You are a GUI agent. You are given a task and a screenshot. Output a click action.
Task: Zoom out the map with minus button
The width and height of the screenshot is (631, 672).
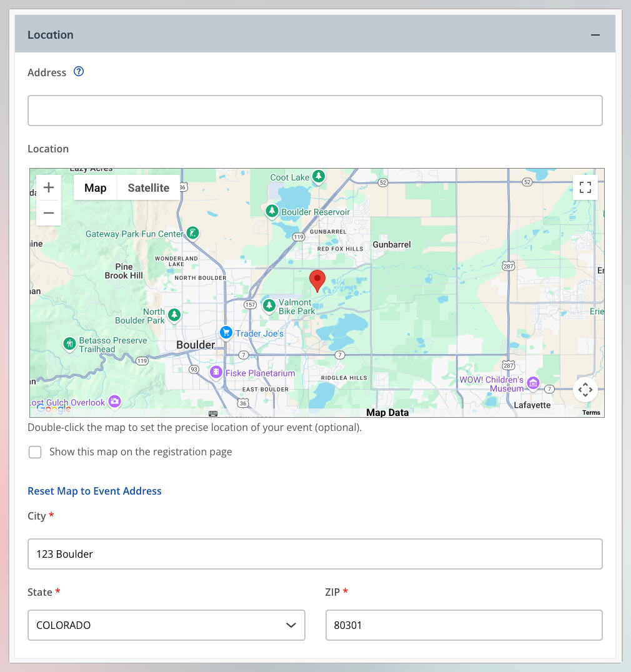49,212
